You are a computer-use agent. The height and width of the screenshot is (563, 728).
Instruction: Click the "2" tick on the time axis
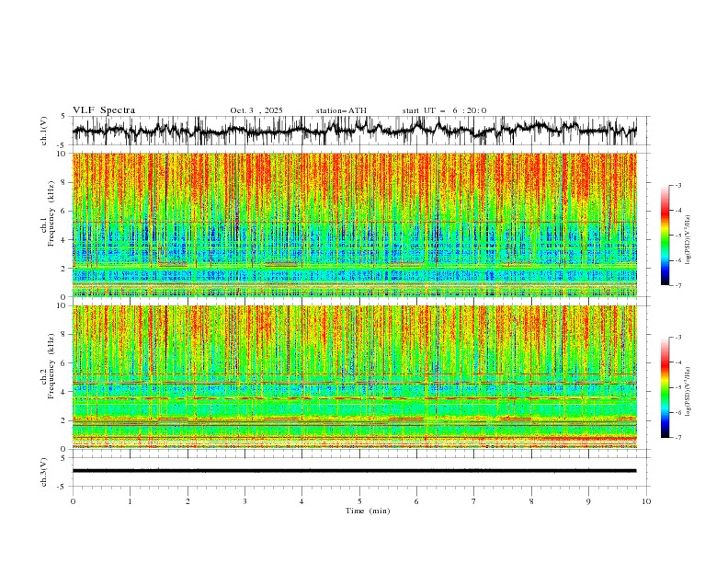pyautogui.click(x=188, y=501)
